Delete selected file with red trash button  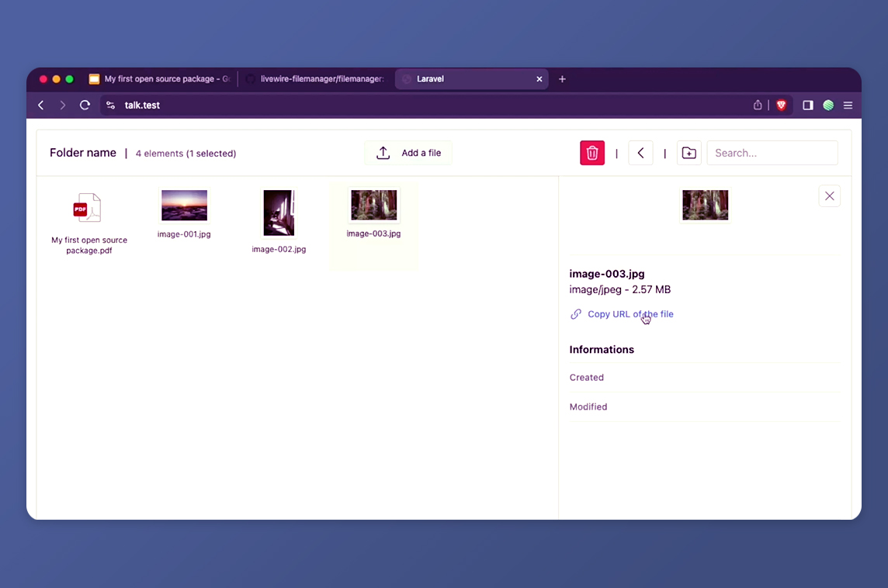click(591, 153)
